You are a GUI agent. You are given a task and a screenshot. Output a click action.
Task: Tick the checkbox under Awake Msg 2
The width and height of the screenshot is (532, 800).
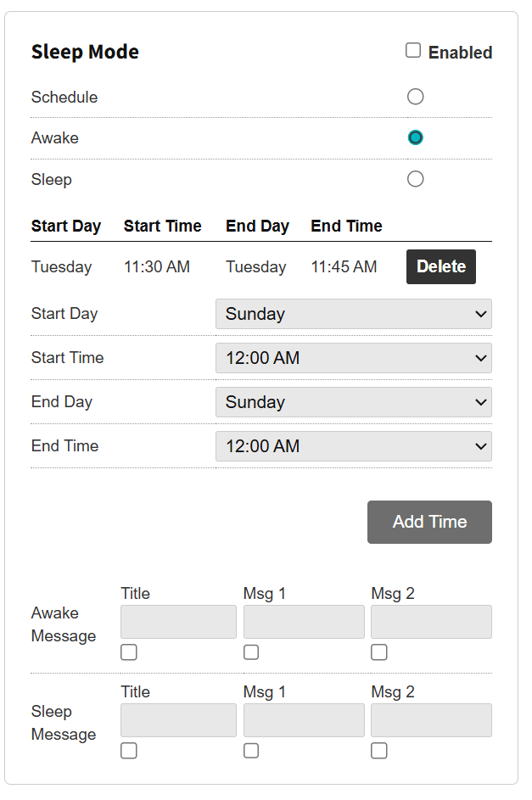tap(379, 652)
